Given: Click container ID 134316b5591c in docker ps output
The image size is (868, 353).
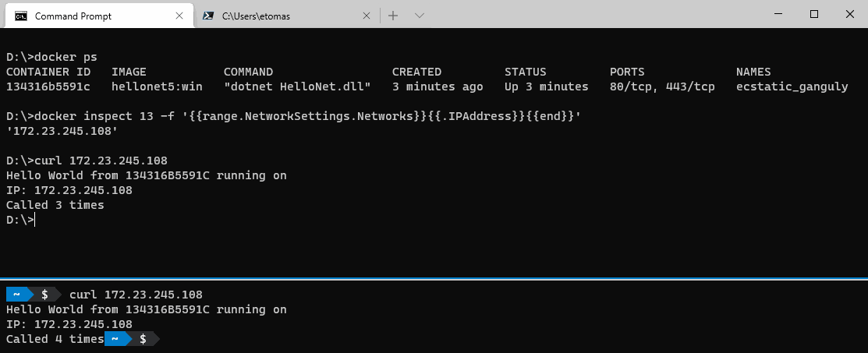Looking at the screenshot, I should click(48, 86).
